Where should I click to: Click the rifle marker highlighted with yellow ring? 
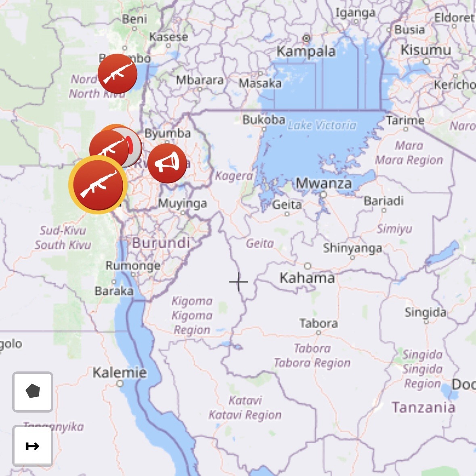(98, 185)
